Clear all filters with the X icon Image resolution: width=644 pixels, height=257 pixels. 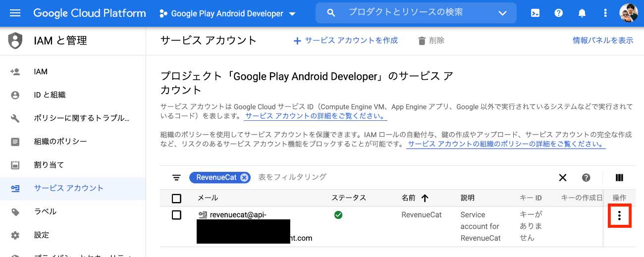point(563,177)
